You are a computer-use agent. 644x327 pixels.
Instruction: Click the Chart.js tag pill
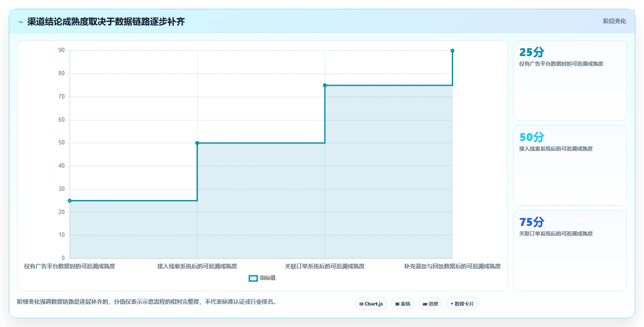(x=371, y=304)
